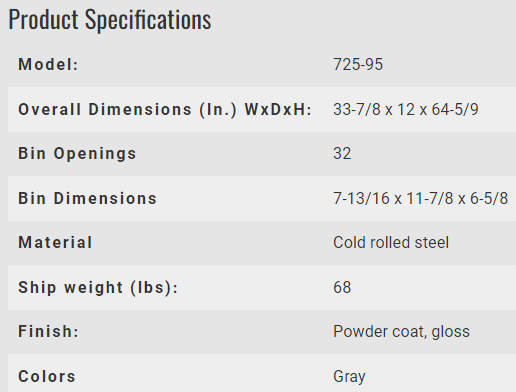Select the Bin Openings label
Screen dimensions: 516x392
[77, 154]
